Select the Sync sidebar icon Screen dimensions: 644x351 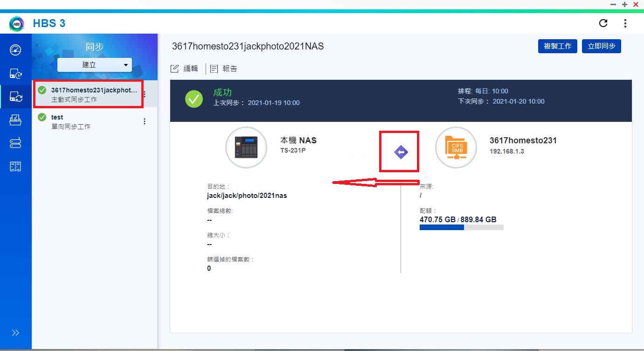pyautogui.click(x=15, y=97)
